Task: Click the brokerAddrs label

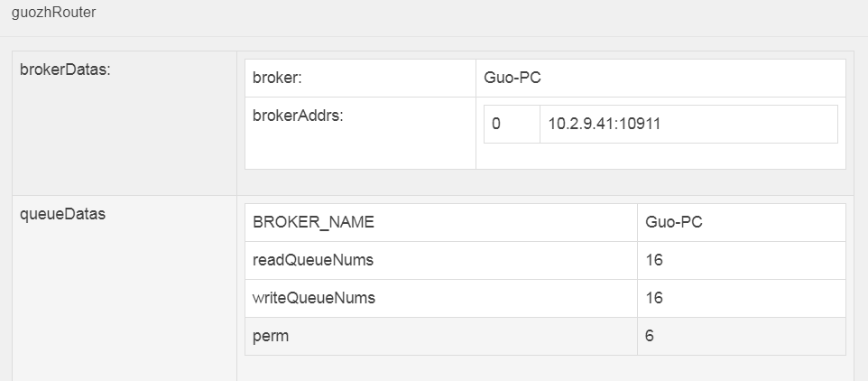Action: pyautogui.click(x=298, y=116)
